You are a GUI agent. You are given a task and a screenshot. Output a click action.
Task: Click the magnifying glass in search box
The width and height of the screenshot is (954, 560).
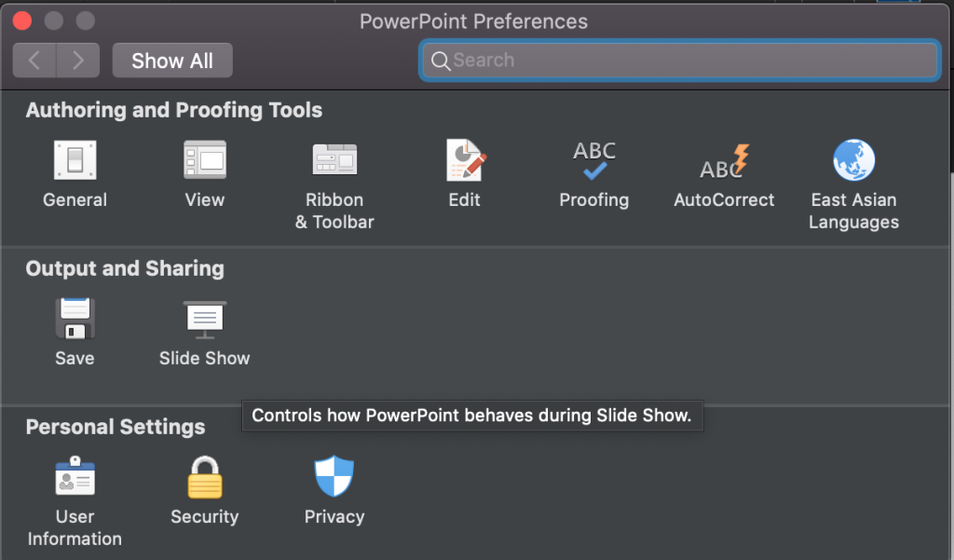click(x=441, y=61)
